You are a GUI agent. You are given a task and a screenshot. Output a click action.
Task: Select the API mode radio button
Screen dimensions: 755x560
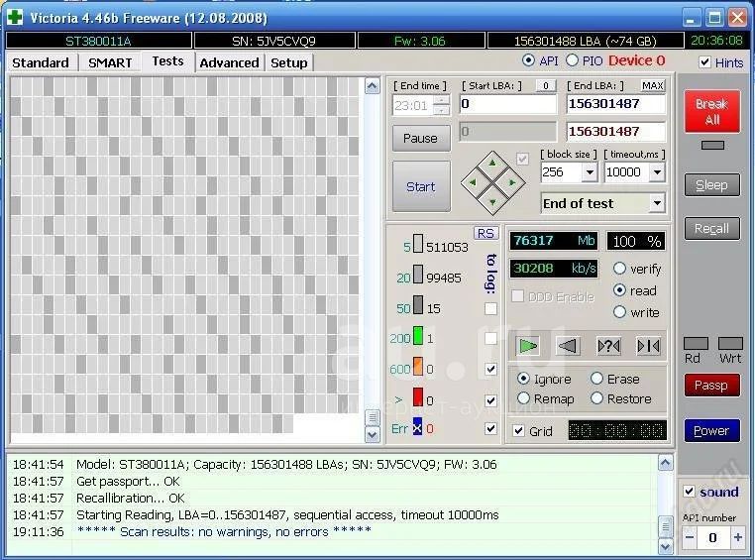click(x=528, y=60)
